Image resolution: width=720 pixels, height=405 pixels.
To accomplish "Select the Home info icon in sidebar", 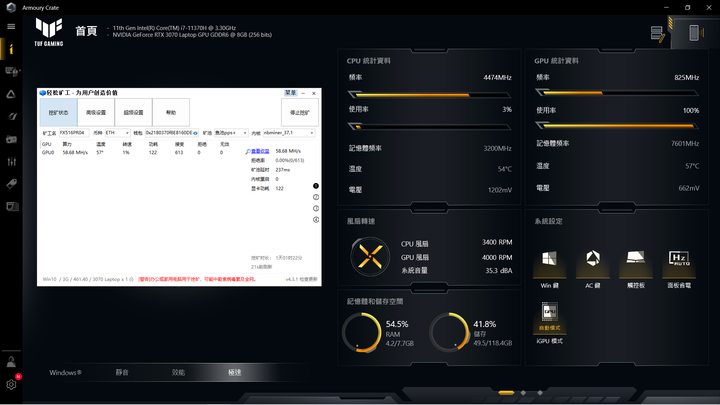I will (11, 49).
